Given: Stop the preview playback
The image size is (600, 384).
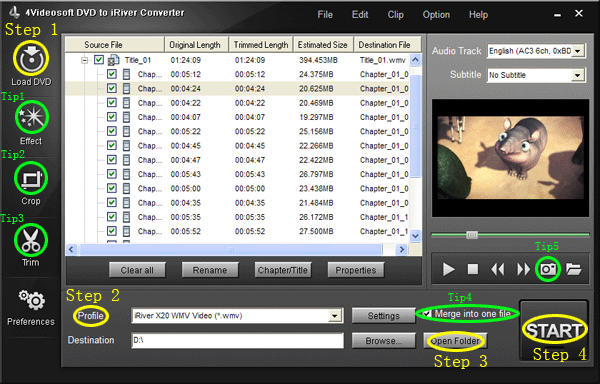Looking at the screenshot, I should point(473,269).
